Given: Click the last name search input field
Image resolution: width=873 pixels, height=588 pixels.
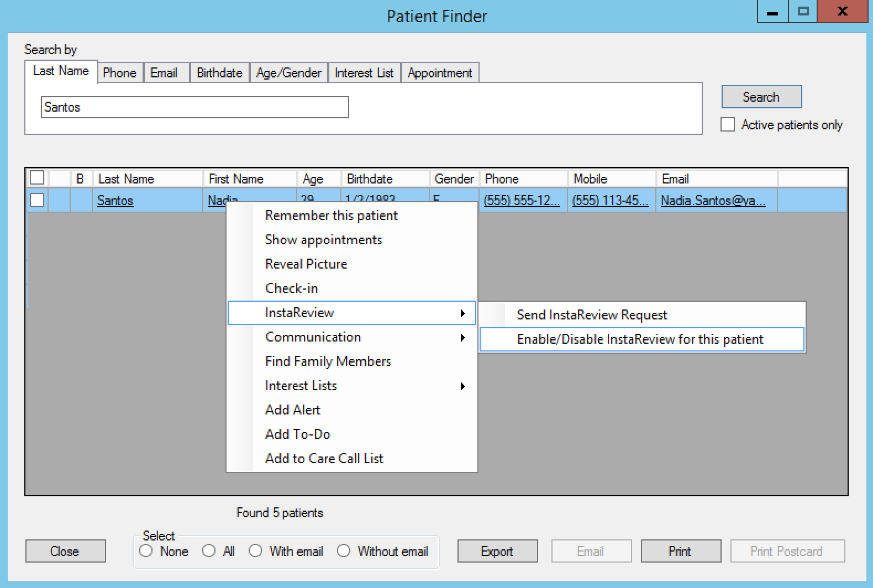Looking at the screenshot, I should (194, 107).
